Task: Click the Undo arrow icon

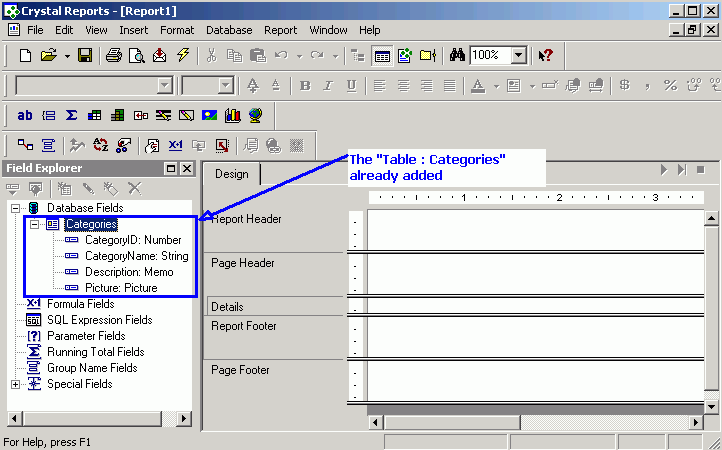Action: point(281,55)
